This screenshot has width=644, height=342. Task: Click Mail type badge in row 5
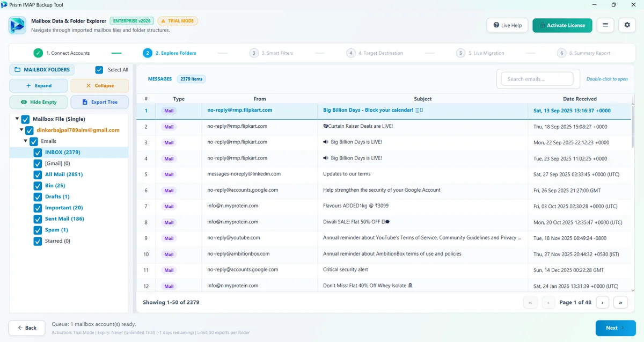(x=169, y=174)
